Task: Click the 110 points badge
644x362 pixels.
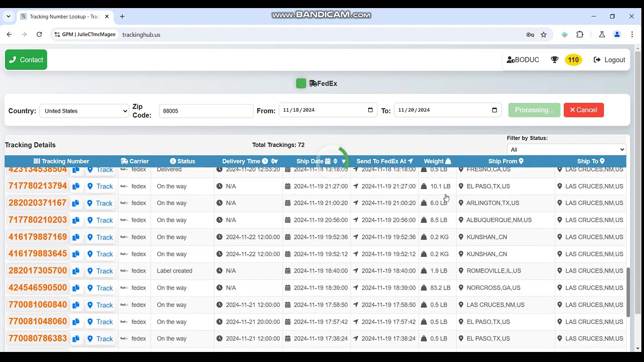Action: [x=573, y=60]
